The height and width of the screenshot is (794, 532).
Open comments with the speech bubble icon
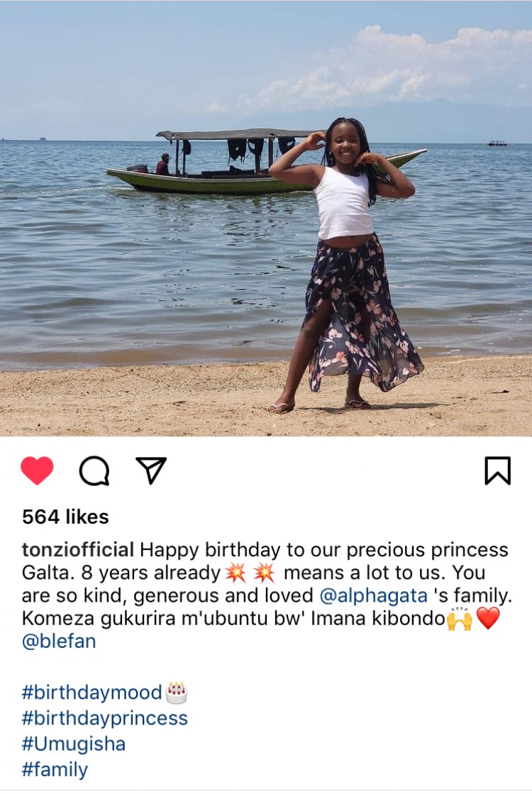click(94, 471)
